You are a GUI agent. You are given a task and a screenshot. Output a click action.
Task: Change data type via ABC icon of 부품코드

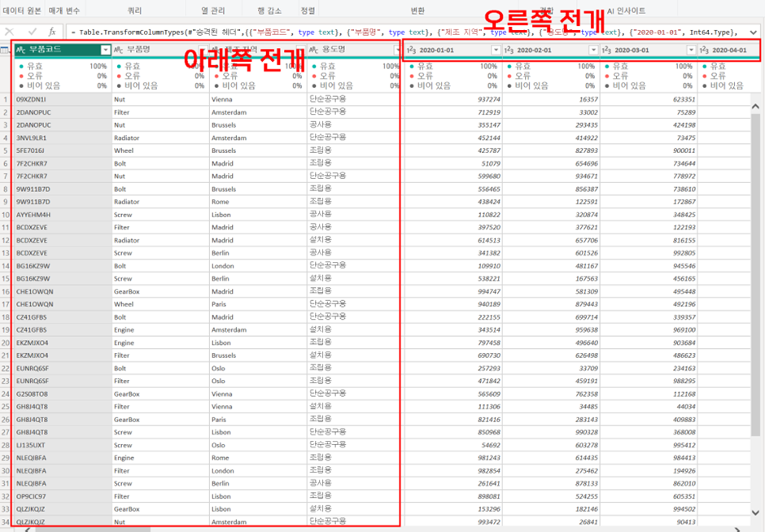pyautogui.click(x=21, y=50)
